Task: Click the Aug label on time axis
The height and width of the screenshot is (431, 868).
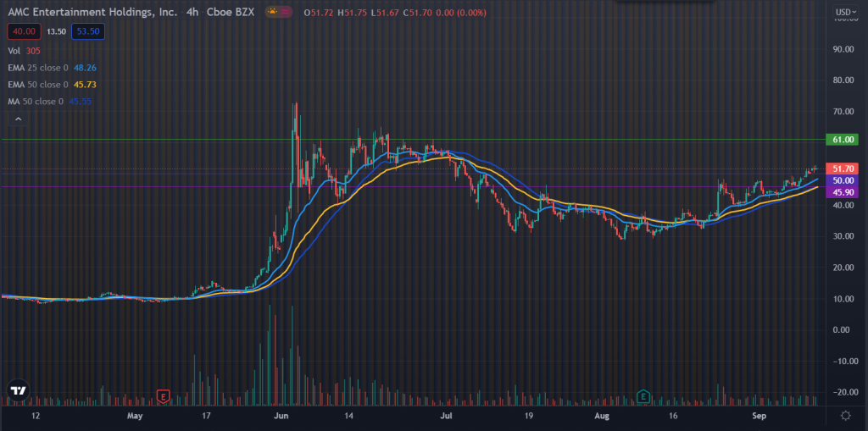Action: point(602,416)
